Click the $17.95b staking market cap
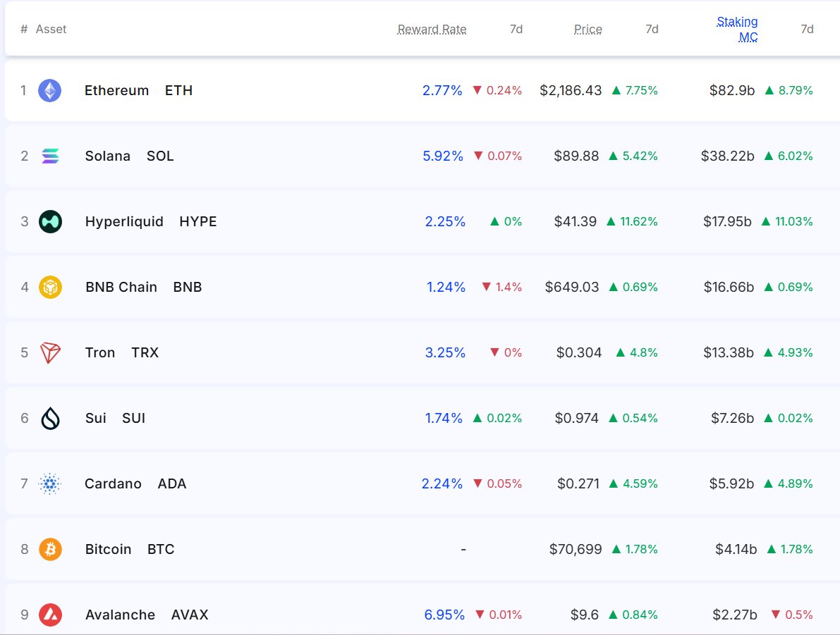Viewport: 840px width, 635px height. (x=727, y=222)
